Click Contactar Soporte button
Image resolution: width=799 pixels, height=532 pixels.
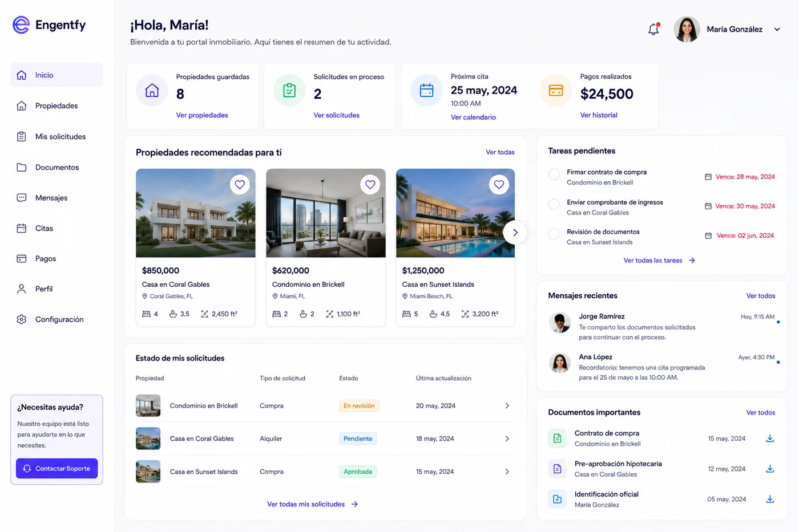(x=57, y=469)
